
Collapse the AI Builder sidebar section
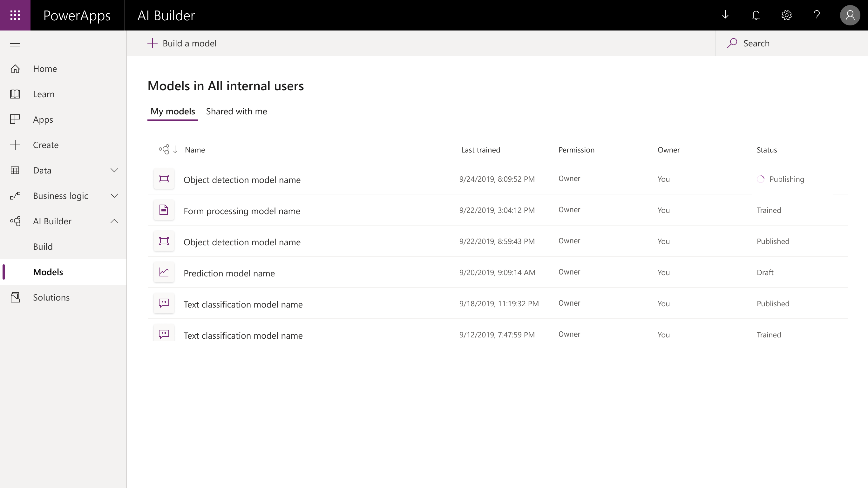pos(114,220)
